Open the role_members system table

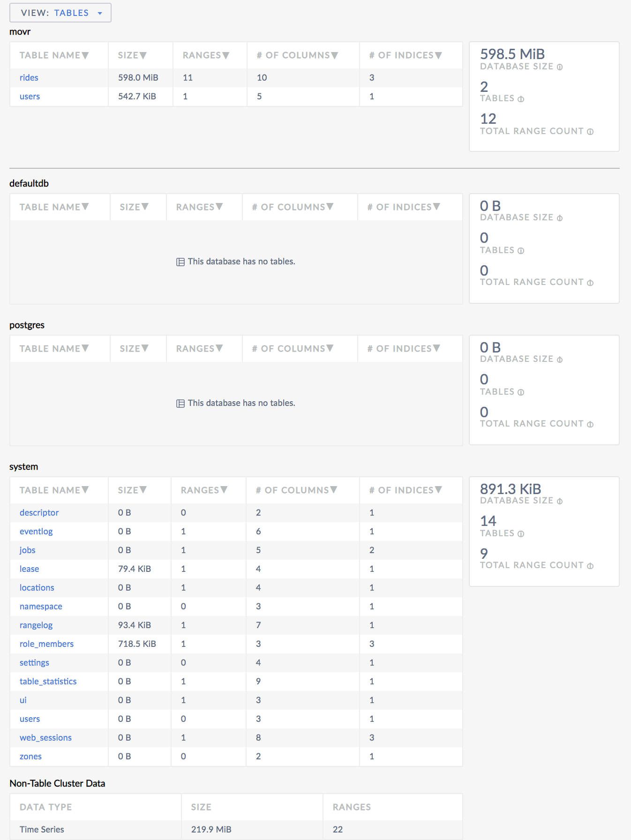(46, 644)
